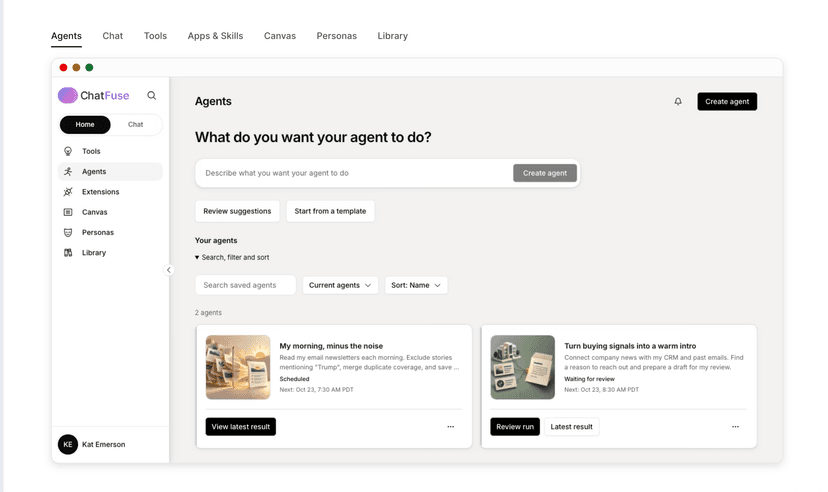Click the KE user avatar
The width and height of the screenshot is (828, 492).
pos(68,444)
